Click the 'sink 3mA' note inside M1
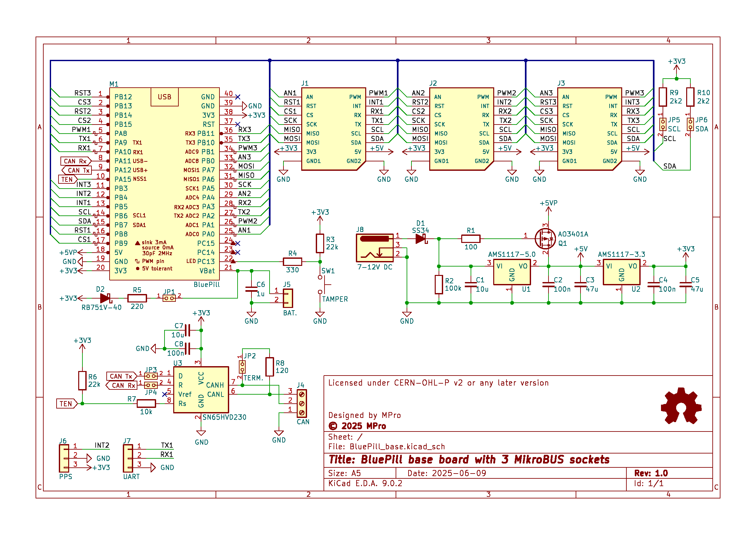Image resolution: width=756 pixels, height=535 pixels. click(x=154, y=243)
